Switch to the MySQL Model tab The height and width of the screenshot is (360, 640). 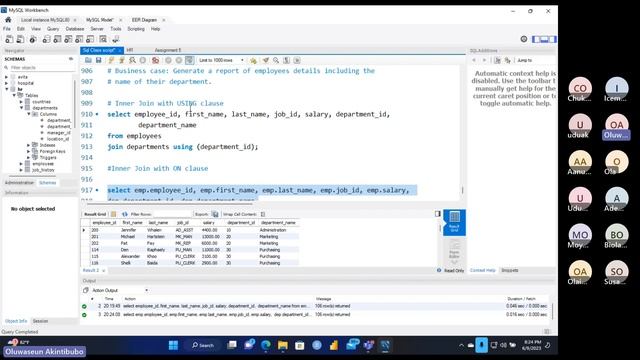(100, 20)
